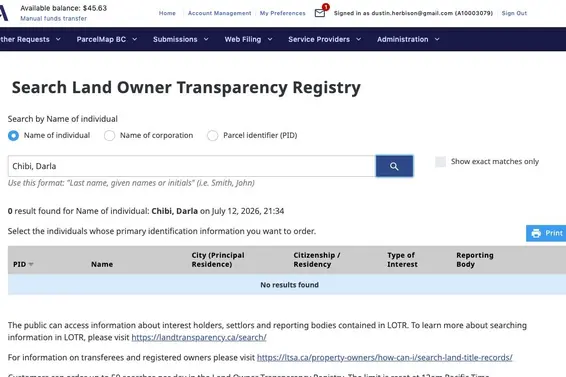Click the name search text field
Image resolution: width=566 pixels, height=377 pixels.
point(192,166)
